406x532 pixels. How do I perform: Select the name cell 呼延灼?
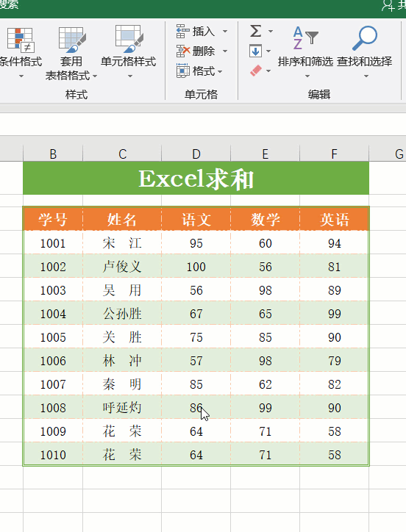[x=122, y=407]
